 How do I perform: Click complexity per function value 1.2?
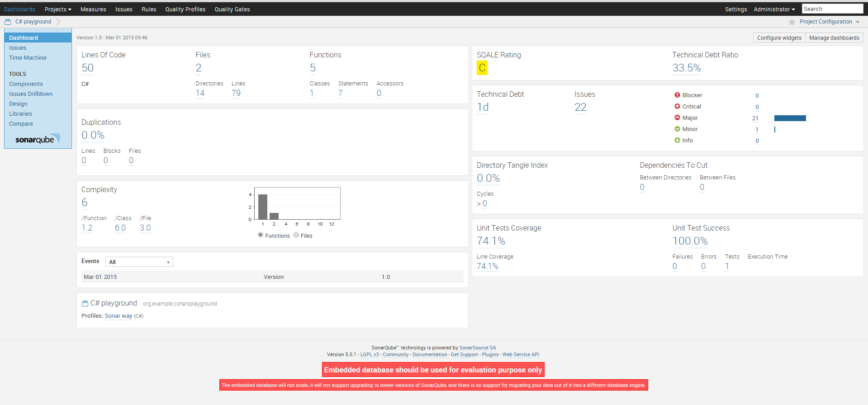[87, 228]
